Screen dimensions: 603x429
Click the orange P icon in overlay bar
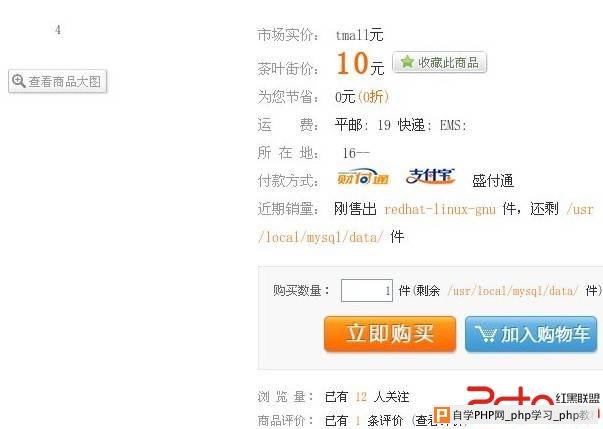pos(441,415)
